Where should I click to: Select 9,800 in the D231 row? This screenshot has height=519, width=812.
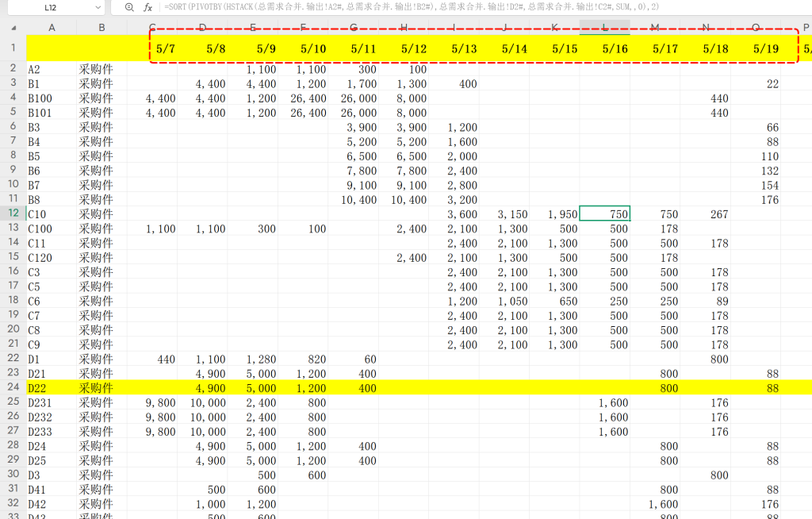[151, 403]
